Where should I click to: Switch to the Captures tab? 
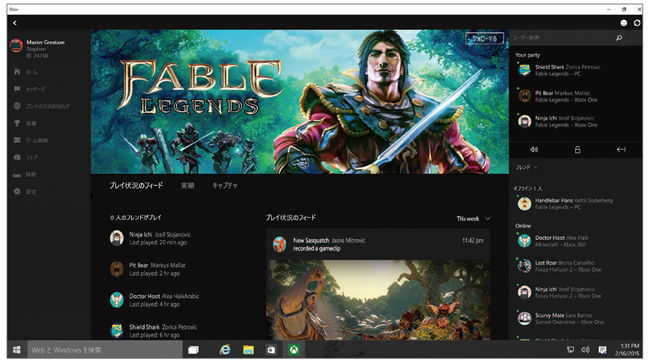click(225, 185)
